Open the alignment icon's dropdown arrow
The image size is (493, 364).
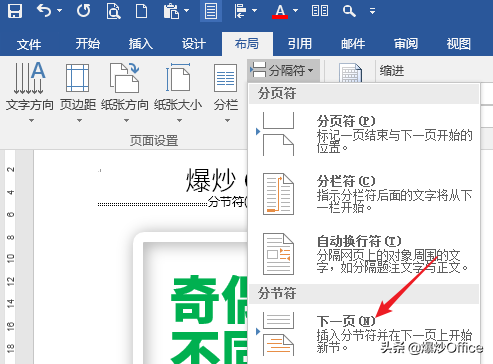coord(254,11)
